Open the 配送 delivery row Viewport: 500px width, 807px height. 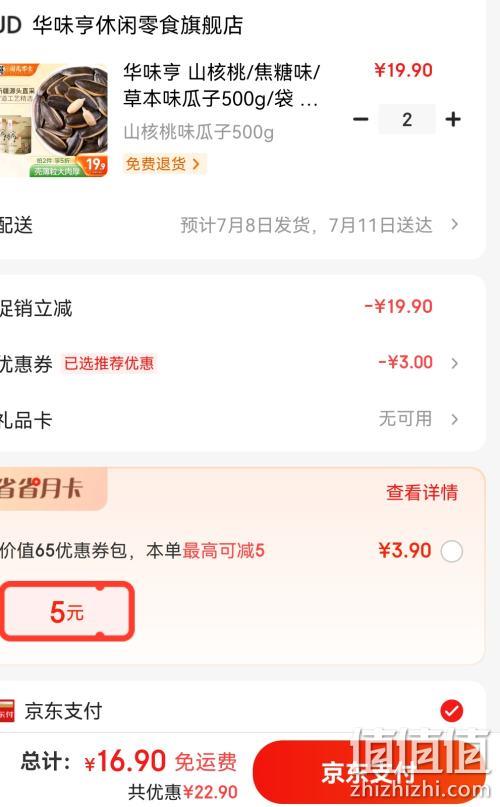[x=241, y=225]
